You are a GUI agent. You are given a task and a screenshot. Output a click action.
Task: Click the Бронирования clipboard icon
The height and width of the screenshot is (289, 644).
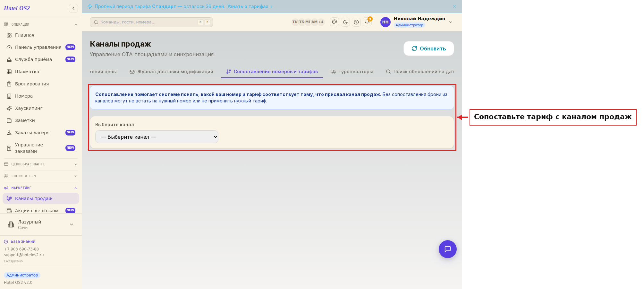click(x=9, y=84)
